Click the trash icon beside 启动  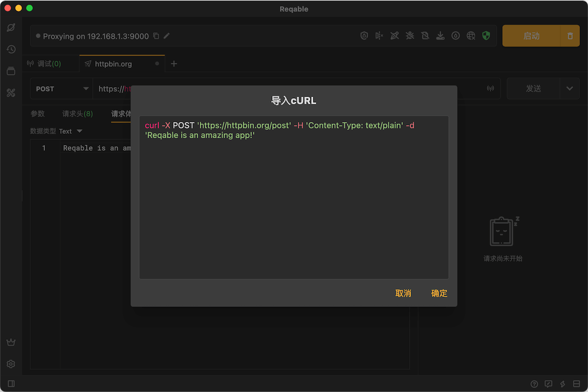tap(570, 36)
